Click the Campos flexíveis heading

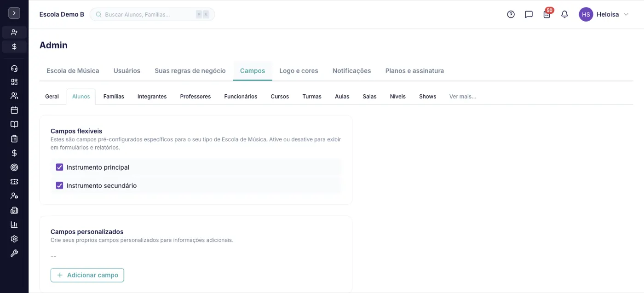coord(76,131)
